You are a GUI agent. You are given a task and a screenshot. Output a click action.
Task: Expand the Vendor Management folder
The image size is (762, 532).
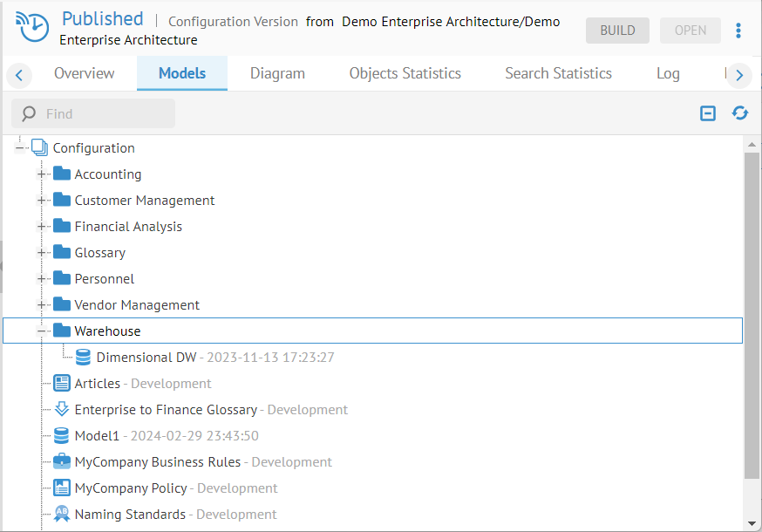click(41, 305)
